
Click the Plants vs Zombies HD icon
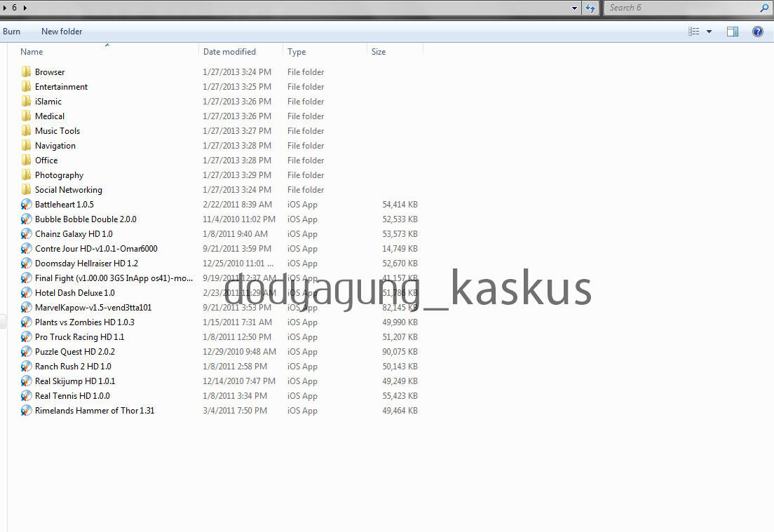click(26, 322)
